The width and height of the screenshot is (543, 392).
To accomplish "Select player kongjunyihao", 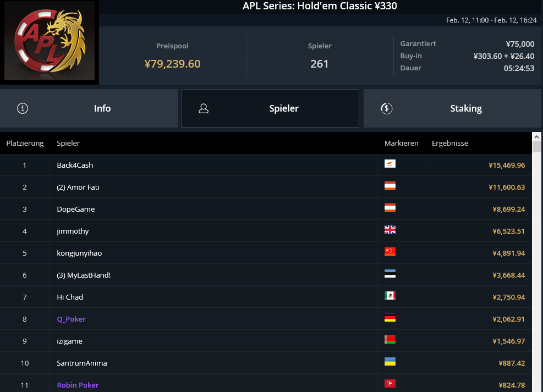I will pyautogui.click(x=79, y=253).
